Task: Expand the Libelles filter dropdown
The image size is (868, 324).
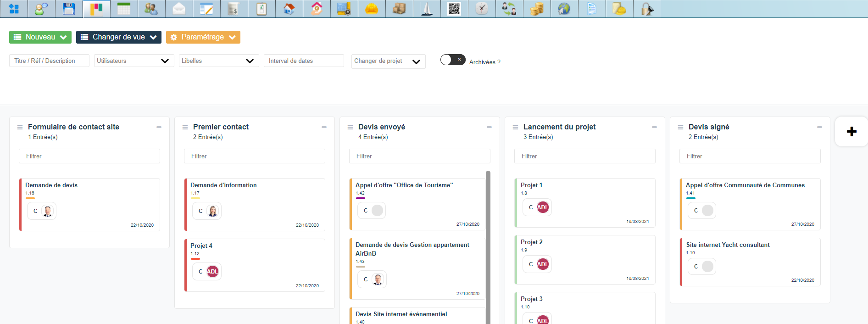Action: click(219, 61)
